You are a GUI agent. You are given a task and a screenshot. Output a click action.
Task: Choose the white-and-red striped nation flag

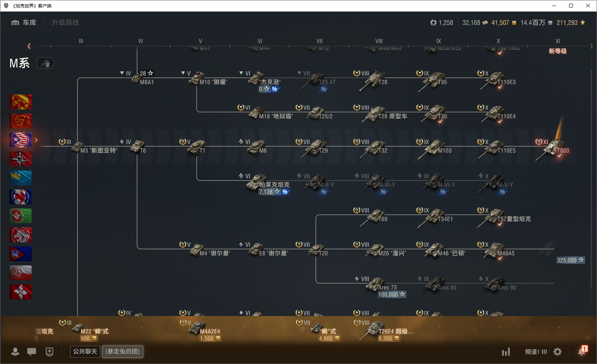pyautogui.click(x=20, y=273)
